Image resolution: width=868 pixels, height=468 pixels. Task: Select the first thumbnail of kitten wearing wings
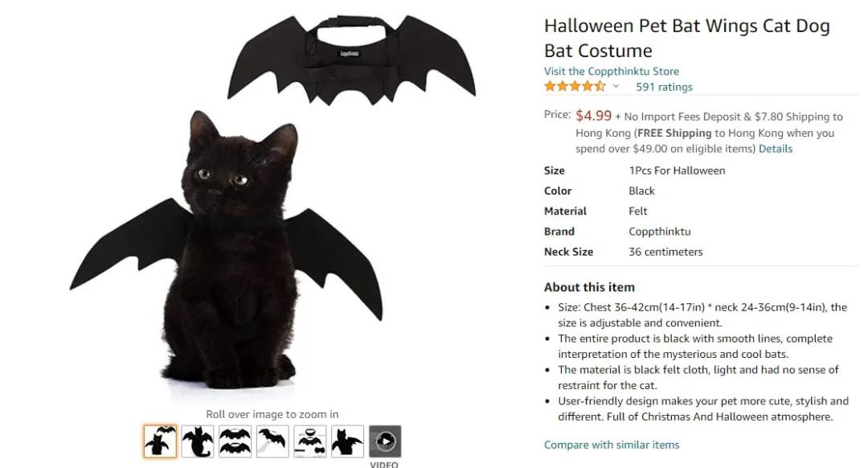160,441
